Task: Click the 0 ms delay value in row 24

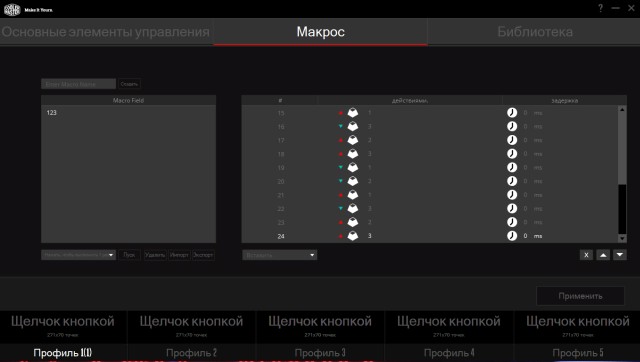Action: click(x=533, y=236)
